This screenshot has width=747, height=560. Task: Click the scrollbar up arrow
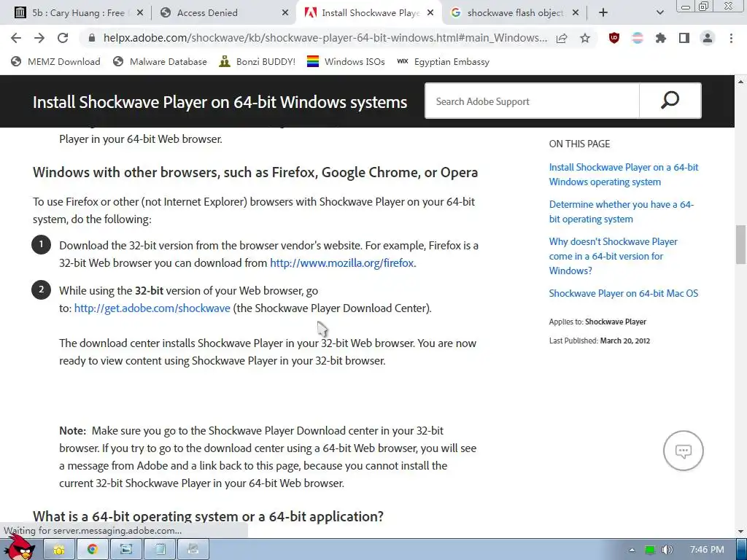[x=740, y=82]
